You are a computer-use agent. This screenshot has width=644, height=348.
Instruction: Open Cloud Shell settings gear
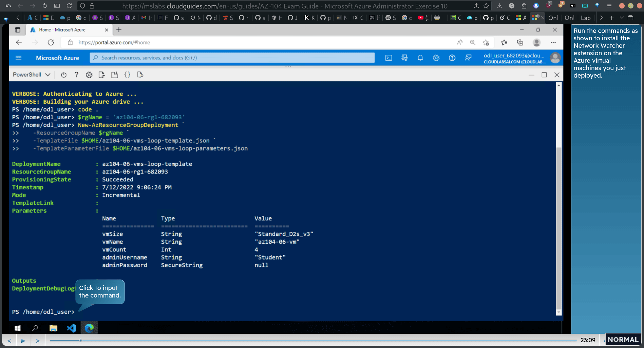tap(89, 75)
